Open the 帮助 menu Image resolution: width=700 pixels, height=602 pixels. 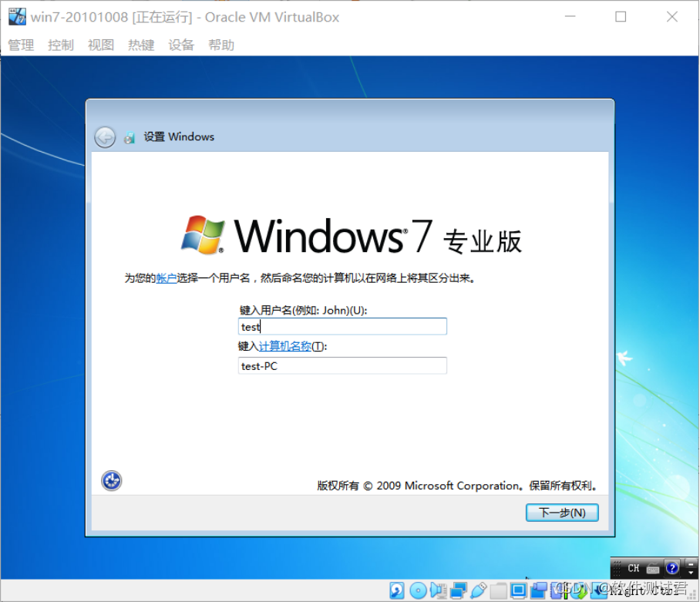221,45
